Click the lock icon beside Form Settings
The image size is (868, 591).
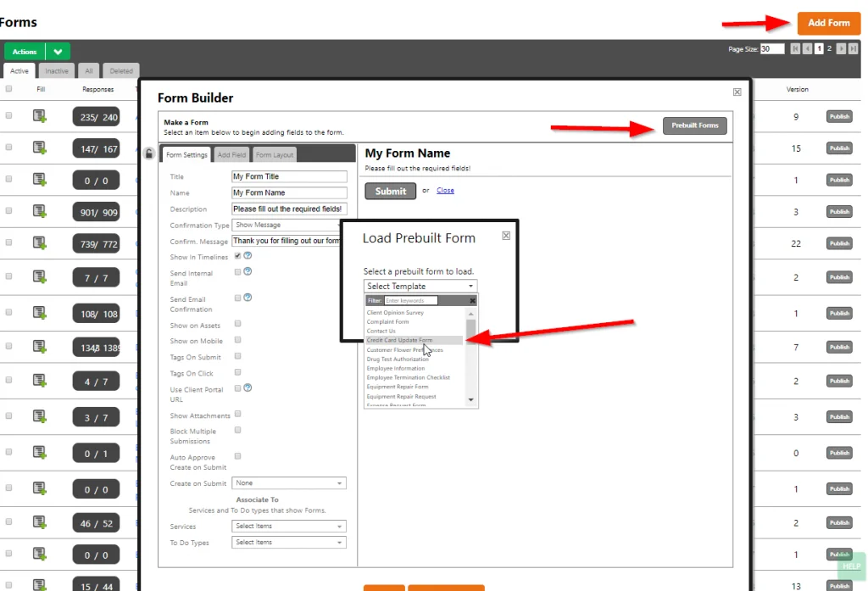point(149,153)
